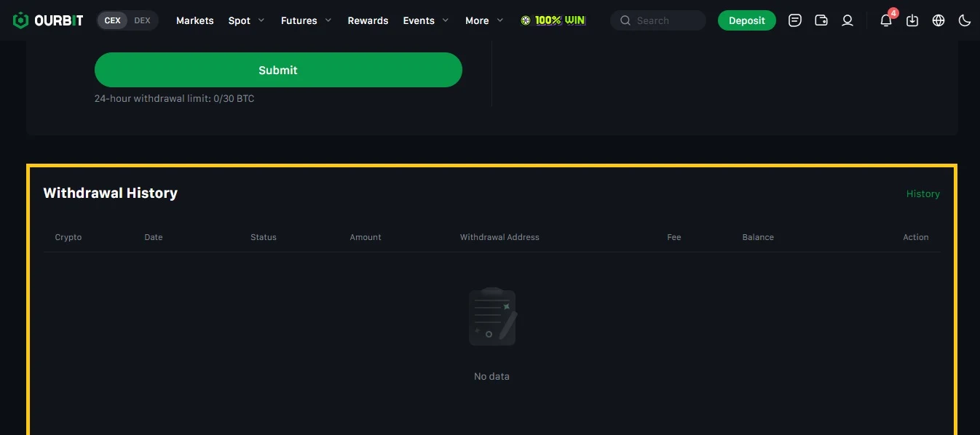980x435 pixels.
Task: Expand the Spot dropdown
Action: click(247, 20)
